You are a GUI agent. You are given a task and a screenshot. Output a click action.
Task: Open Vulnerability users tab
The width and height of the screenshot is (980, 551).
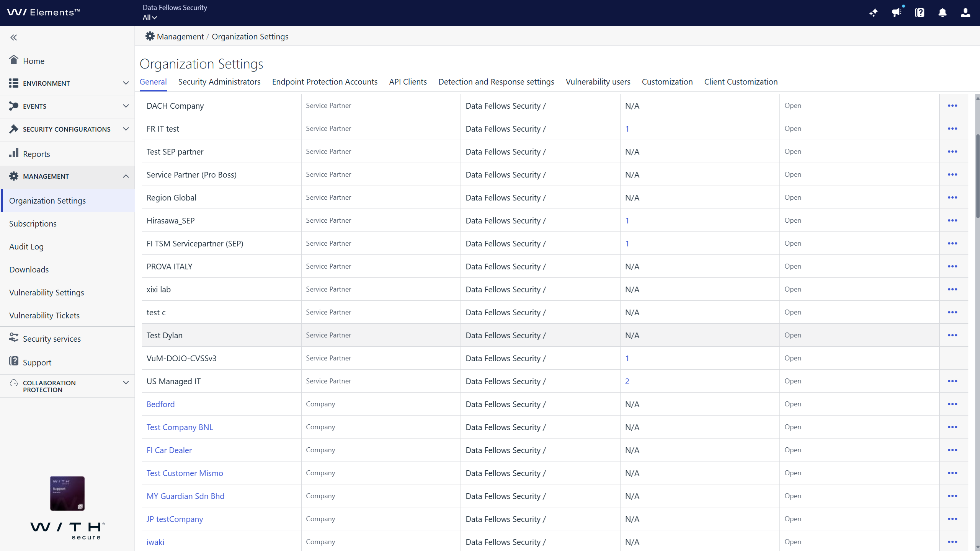tap(598, 82)
